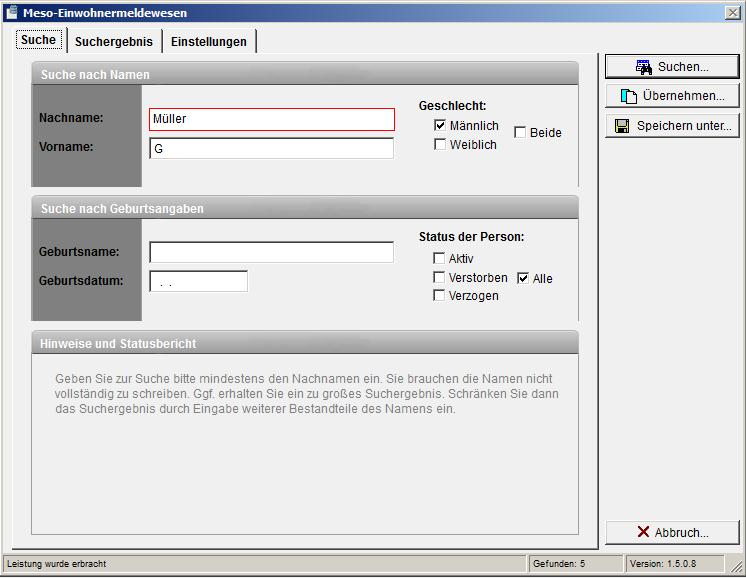
Task: Click into the Nachname field
Action: tap(271, 119)
